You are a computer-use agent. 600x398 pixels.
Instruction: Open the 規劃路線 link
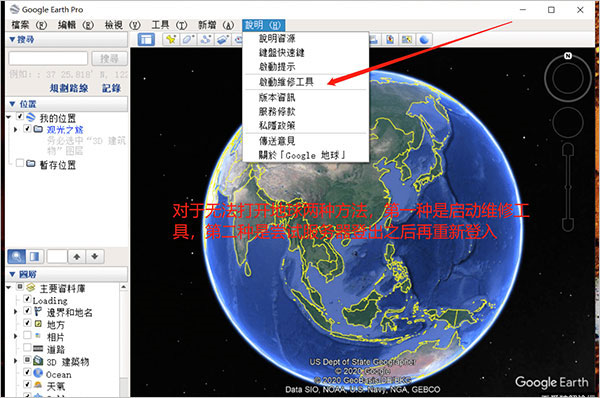click(x=69, y=88)
